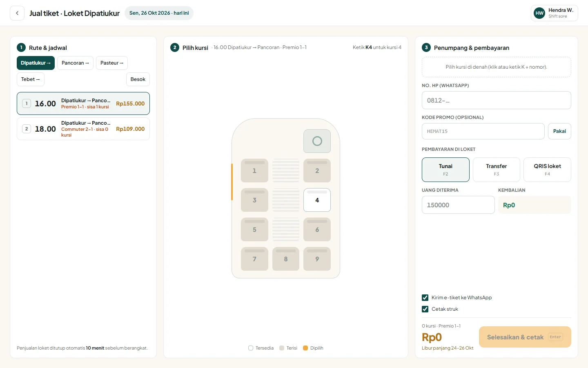Select QRIS loket payment method
588x368 pixels.
547,170
